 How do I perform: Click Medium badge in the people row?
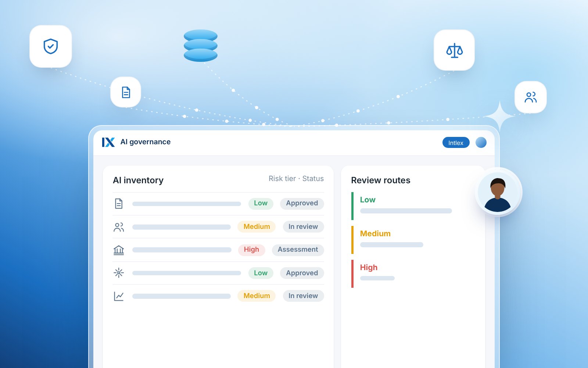tap(257, 227)
